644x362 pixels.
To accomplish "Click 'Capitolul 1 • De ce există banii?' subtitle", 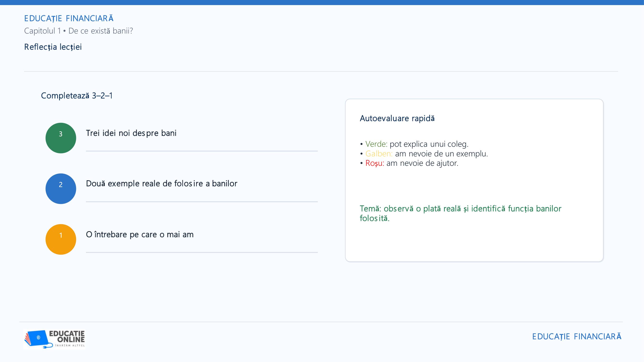I will tap(78, 31).
